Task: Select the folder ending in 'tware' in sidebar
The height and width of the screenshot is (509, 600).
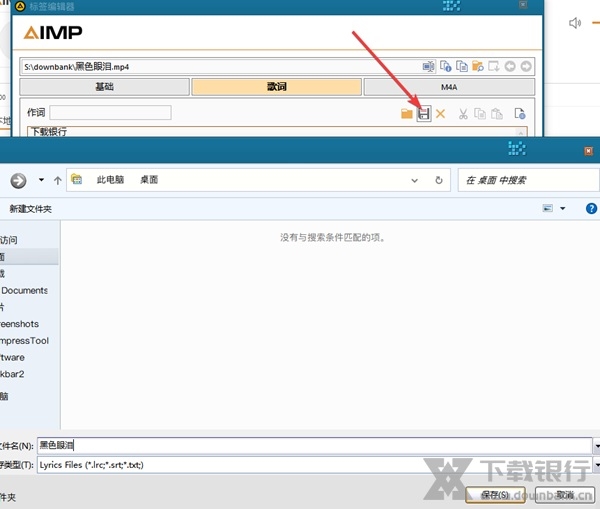Action: pos(12,357)
